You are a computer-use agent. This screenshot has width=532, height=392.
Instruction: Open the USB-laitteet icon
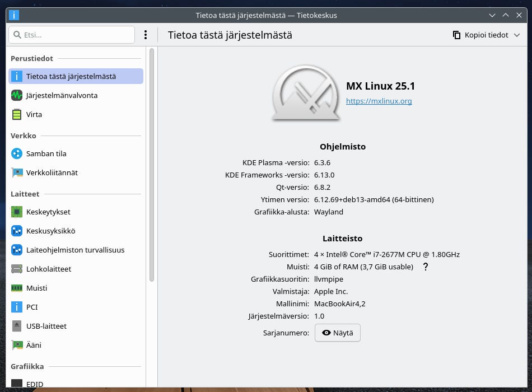click(17, 326)
